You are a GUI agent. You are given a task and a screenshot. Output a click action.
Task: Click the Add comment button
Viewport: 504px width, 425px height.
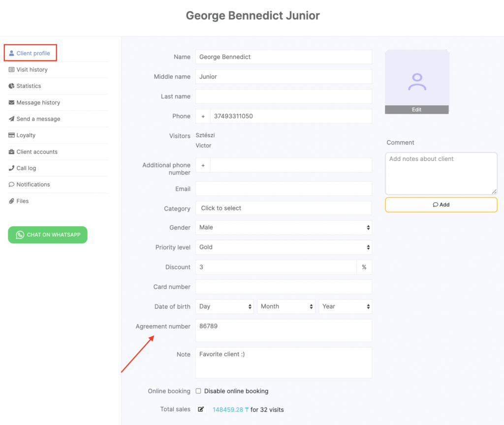(441, 205)
